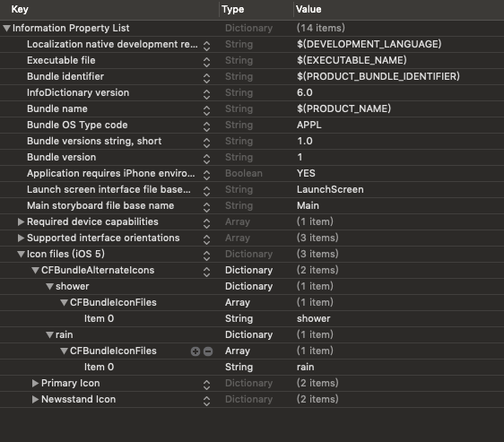Click the minus icon on rain CFBundleIconFiles row
This screenshot has height=442, width=504.
208,351
